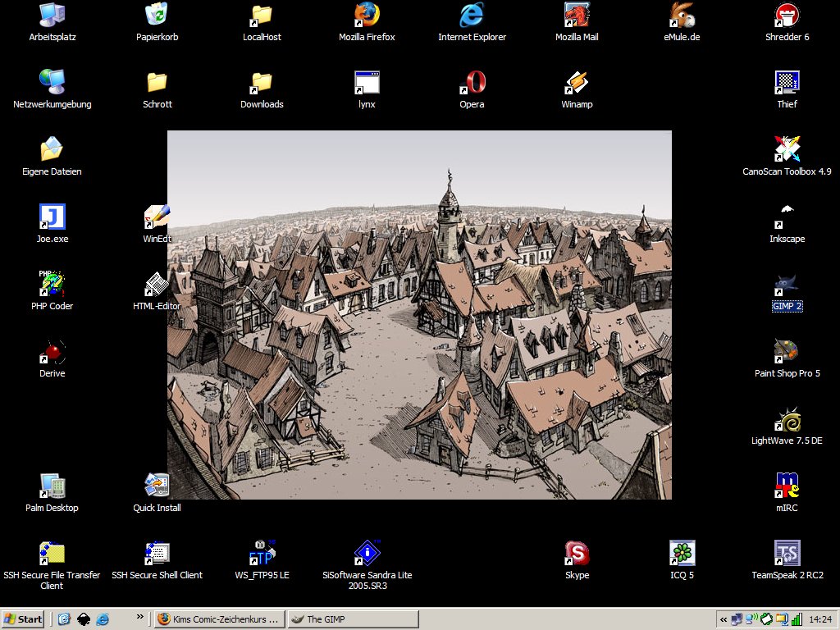Open the TeamSpeak 2 RC2 shortcut
Image resolution: width=840 pixels, height=630 pixels.
pos(787,554)
